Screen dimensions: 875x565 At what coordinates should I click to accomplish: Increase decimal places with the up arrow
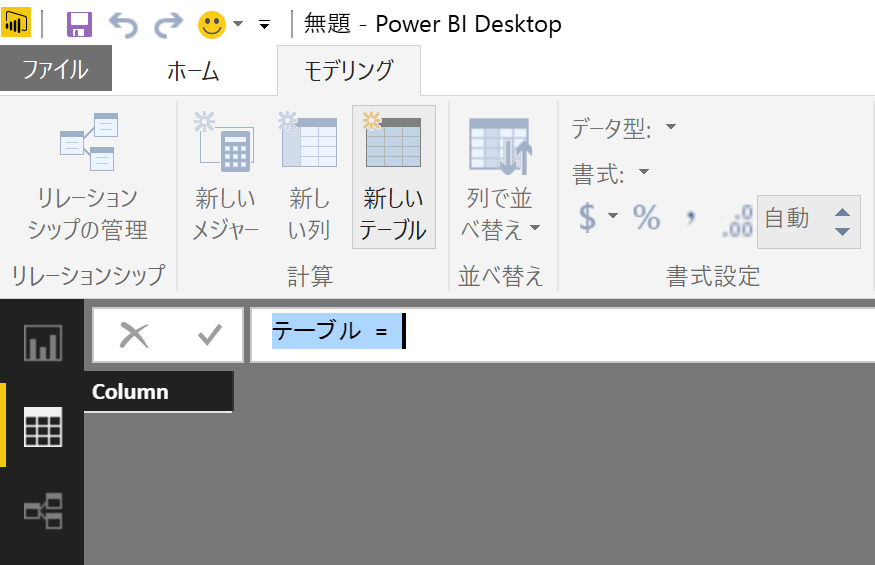[x=843, y=212]
